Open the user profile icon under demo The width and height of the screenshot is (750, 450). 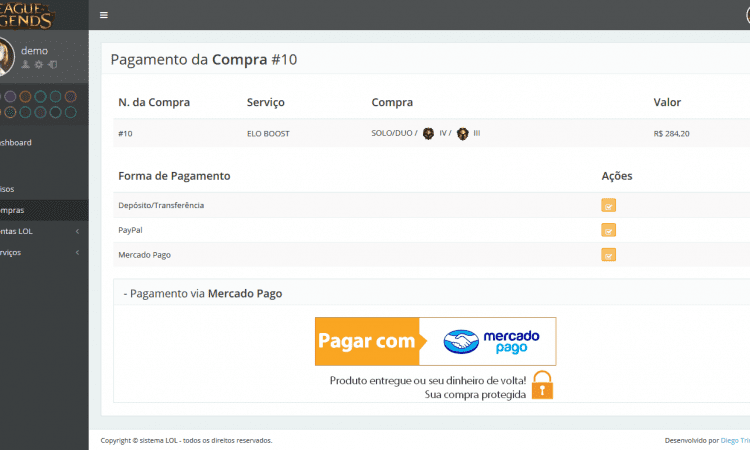26,65
